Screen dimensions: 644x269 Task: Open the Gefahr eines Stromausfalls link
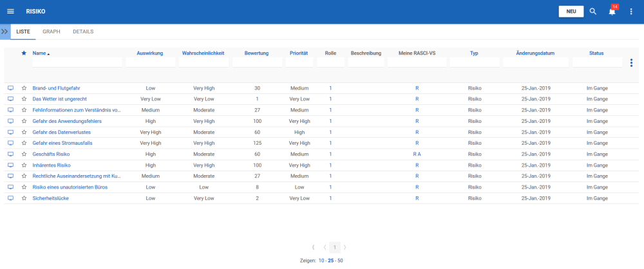[x=62, y=144]
